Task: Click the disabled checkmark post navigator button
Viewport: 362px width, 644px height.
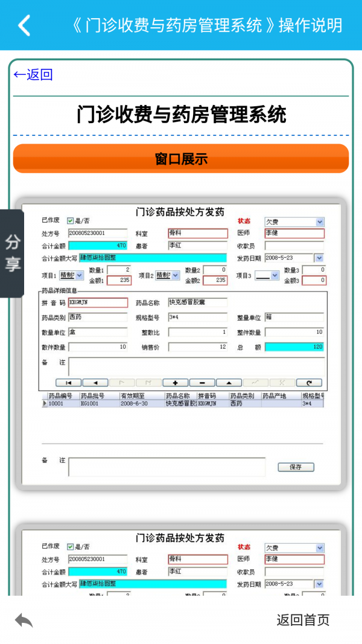Action: [256, 383]
